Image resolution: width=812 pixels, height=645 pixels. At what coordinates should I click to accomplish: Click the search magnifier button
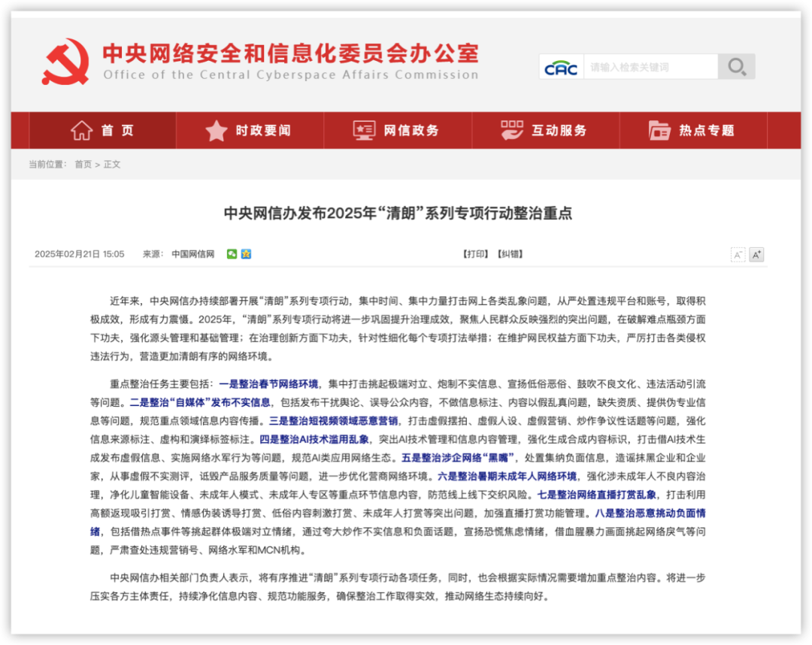pyautogui.click(x=736, y=67)
